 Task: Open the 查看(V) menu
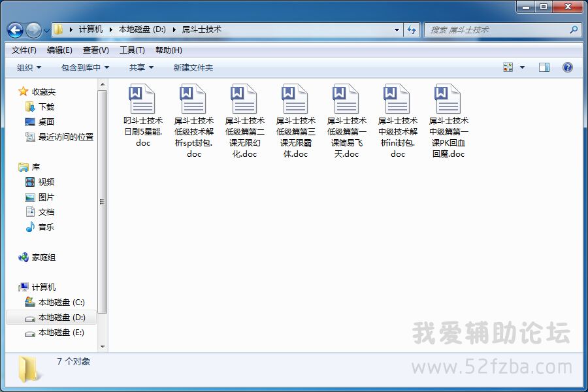click(x=95, y=50)
